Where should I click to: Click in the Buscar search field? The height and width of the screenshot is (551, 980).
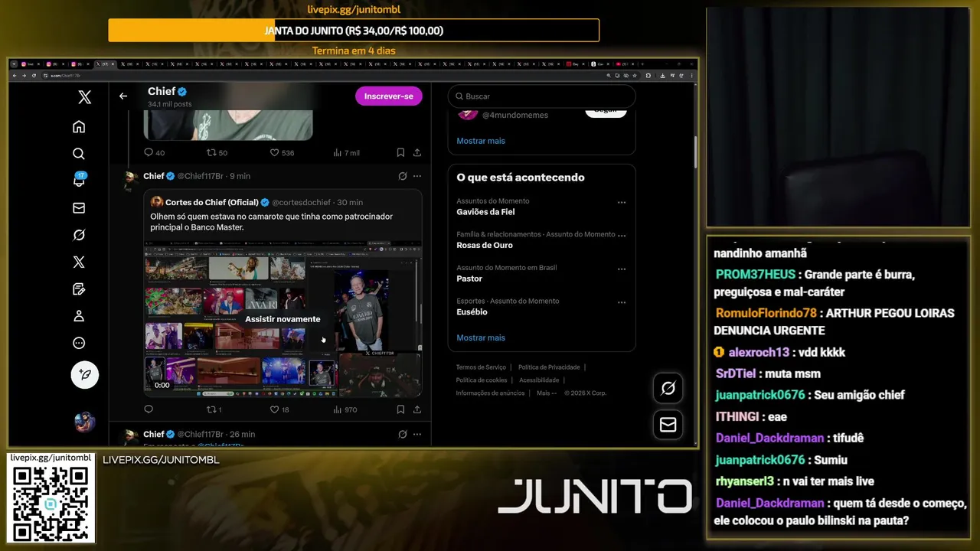tap(541, 96)
